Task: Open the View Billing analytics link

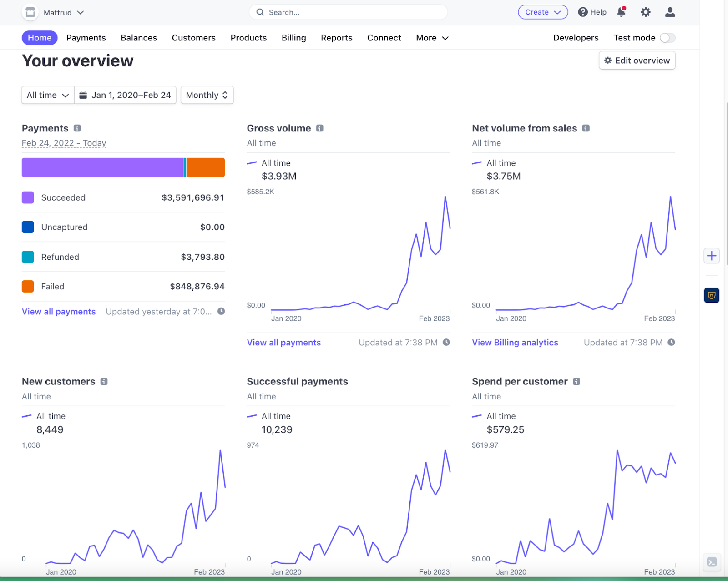Action: coord(515,343)
